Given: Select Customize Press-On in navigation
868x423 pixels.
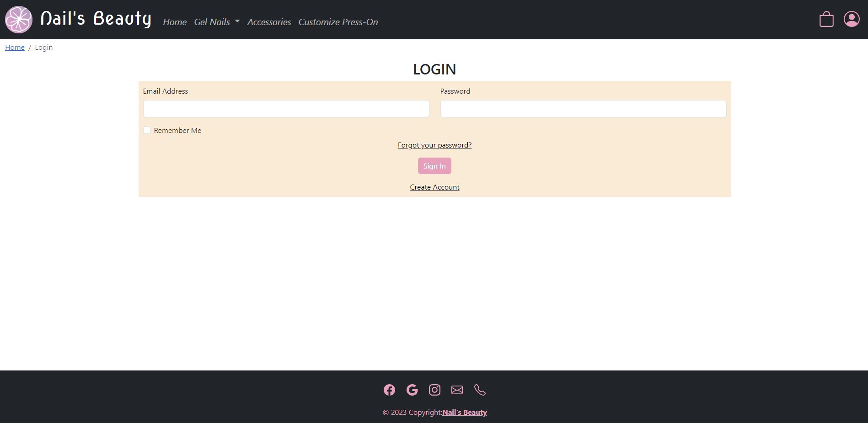Looking at the screenshot, I should [338, 21].
